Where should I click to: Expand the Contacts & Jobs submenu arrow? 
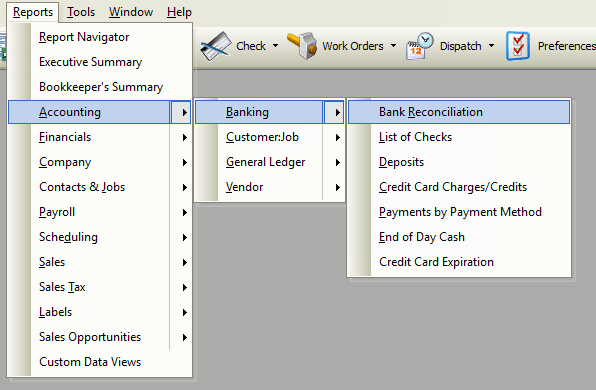[185, 187]
